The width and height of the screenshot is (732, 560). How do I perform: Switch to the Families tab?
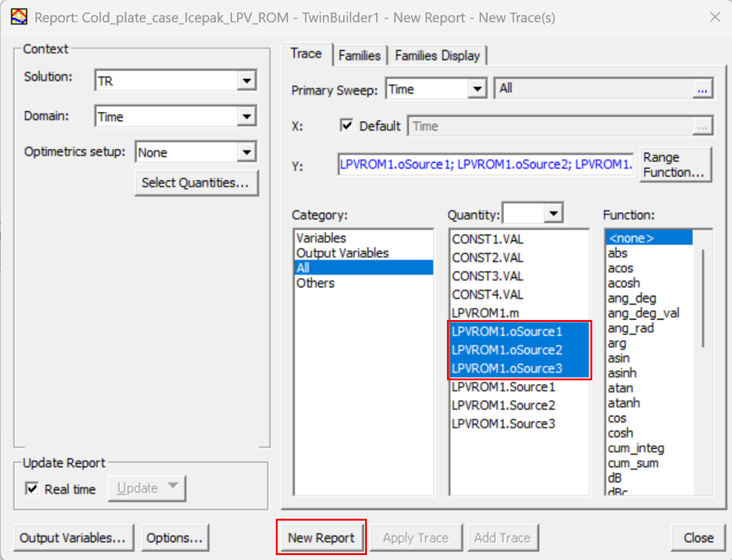pyautogui.click(x=360, y=55)
